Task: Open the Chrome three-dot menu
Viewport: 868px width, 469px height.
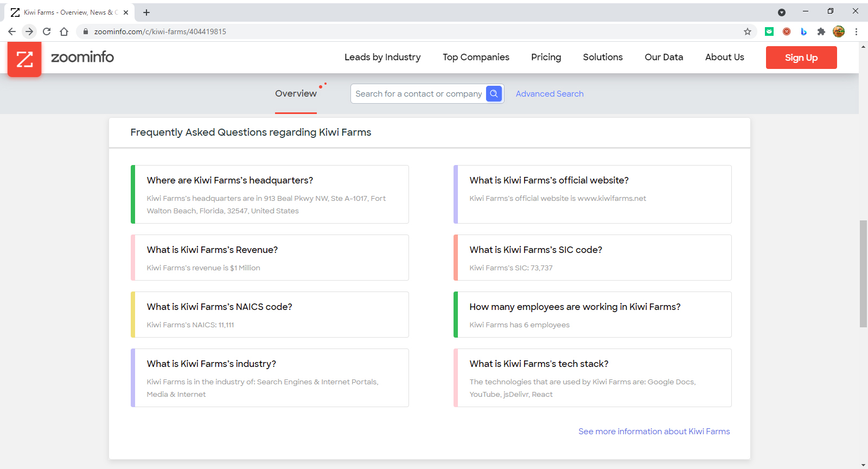Action: point(856,31)
